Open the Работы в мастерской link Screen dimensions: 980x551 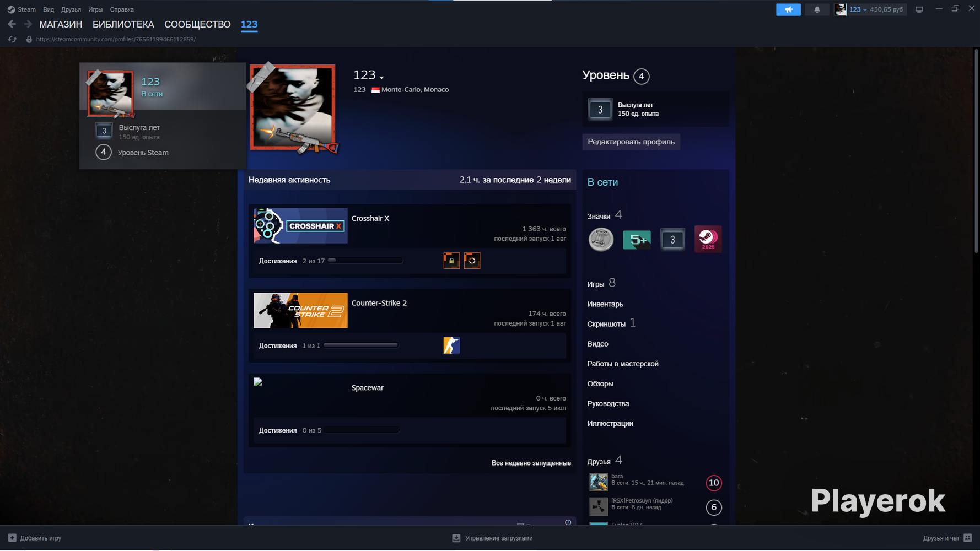(x=623, y=364)
